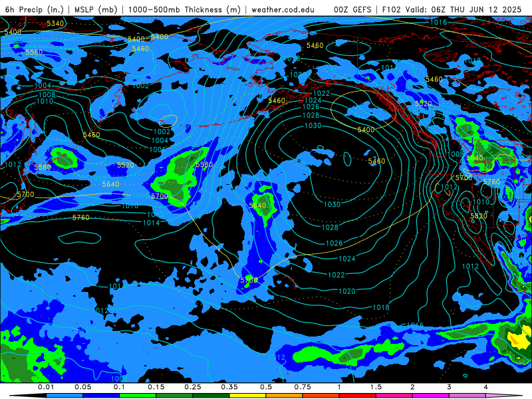Click the 'JUN 12 2025' valid date text
The image size is (532, 399).
(495, 9)
